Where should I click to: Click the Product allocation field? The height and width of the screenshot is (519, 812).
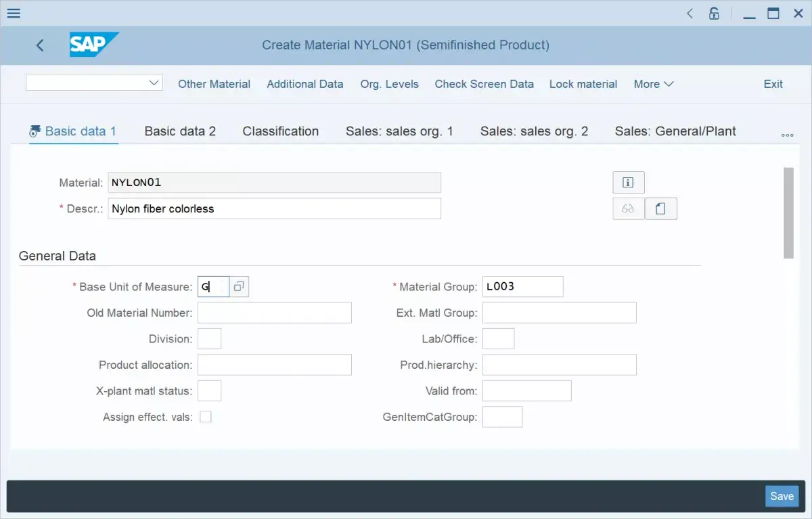[x=275, y=365]
